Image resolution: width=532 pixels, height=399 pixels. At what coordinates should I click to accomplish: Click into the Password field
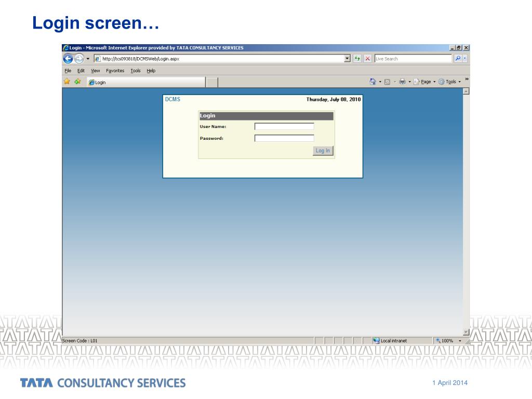pos(284,138)
